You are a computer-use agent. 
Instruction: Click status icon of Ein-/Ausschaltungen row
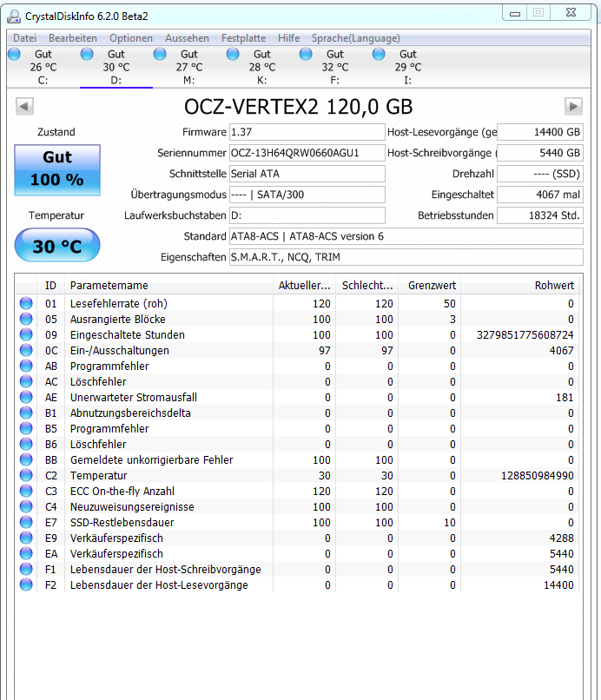26,350
